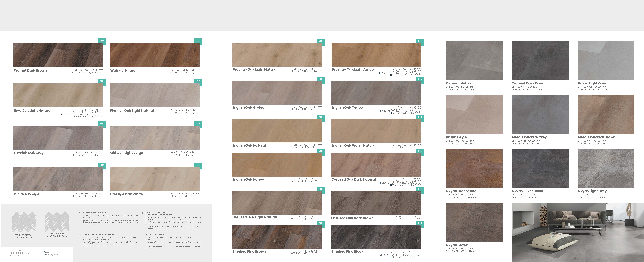
Task: Click the "English Oak Greige" product name
Action: pyautogui.click(x=248, y=108)
